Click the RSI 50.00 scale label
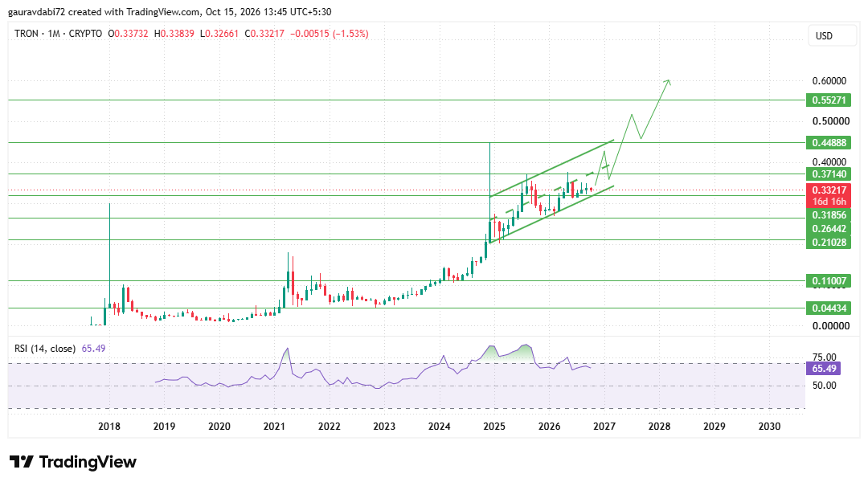The height and width of the screenshot is (486, 868). [x=825, y=386]
